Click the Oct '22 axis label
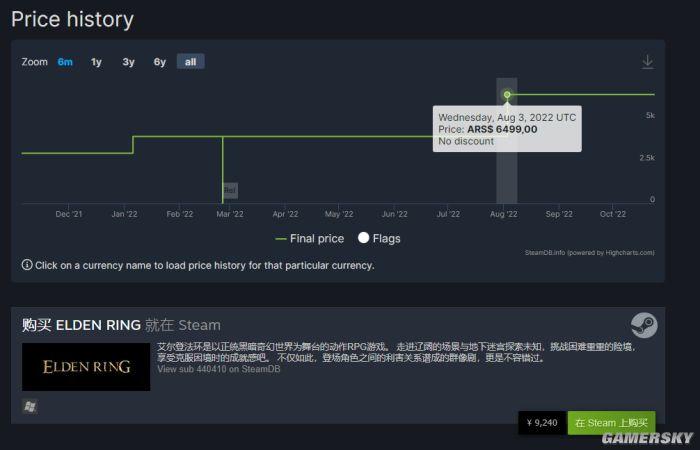 pyautogui.click(x=613, y=214)
